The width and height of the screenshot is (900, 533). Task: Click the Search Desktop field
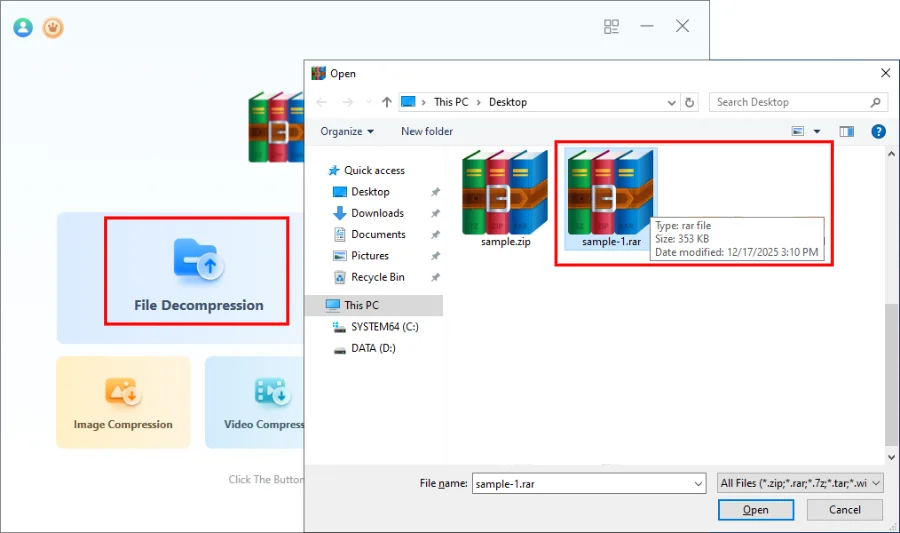pyautogui.click(x=790, y=102)
